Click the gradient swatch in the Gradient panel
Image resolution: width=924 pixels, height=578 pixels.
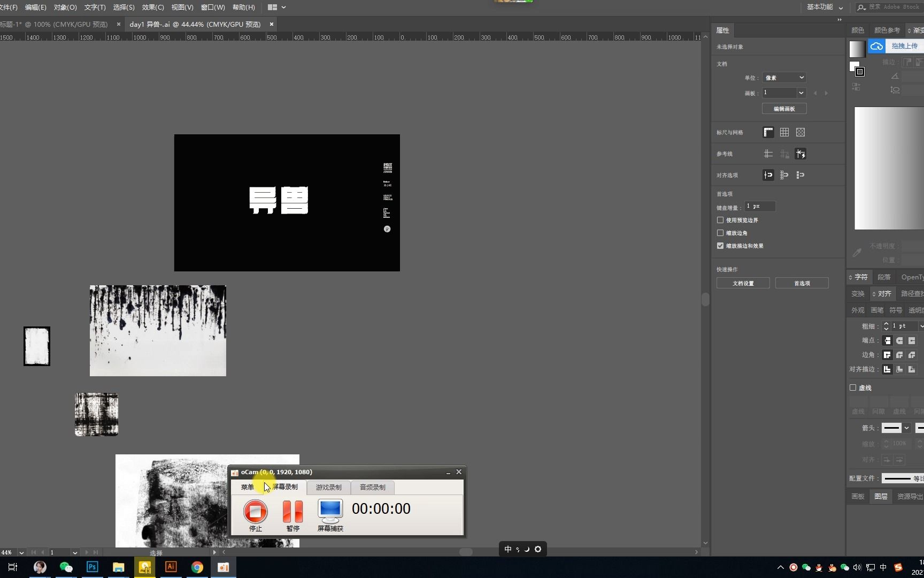tap(857, 48)
